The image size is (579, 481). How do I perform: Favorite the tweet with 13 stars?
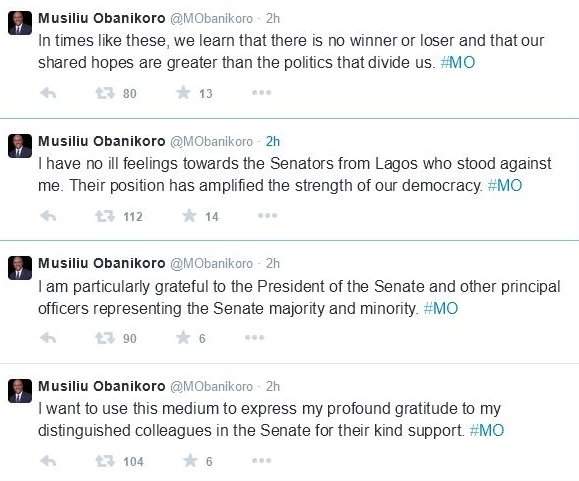pos(183,93)
